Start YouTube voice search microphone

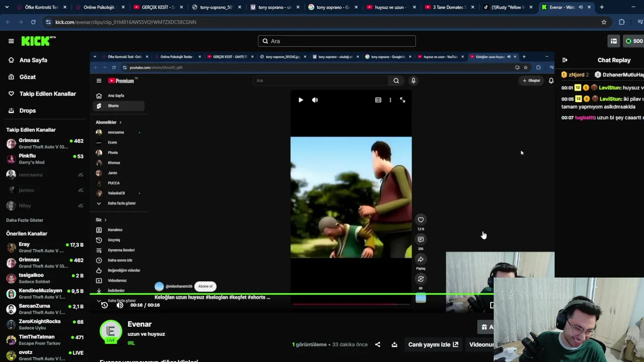point(413,80)
